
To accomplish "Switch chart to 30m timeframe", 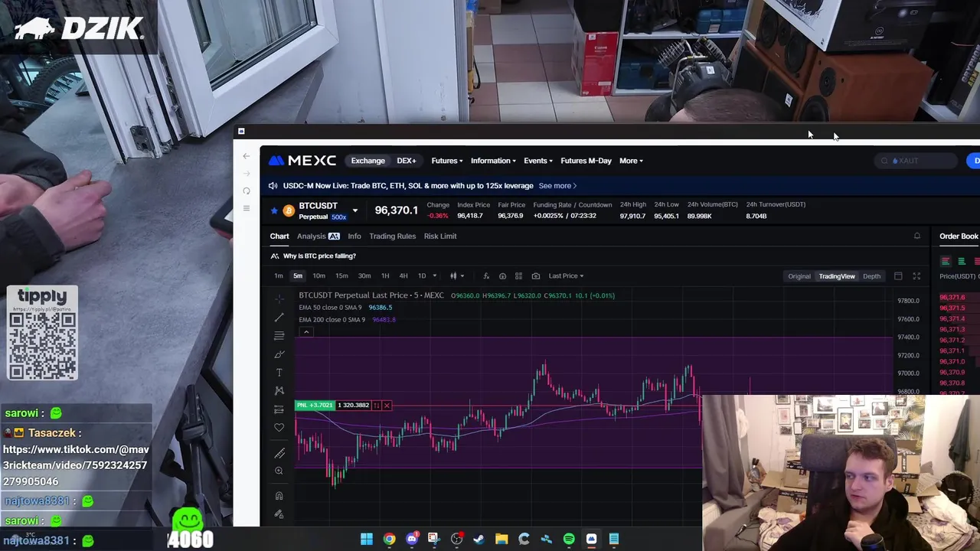I will coord(364,275).
